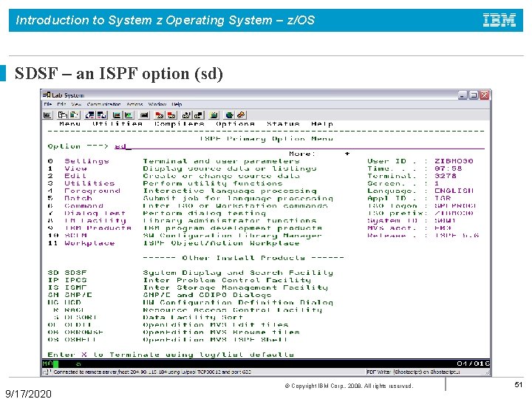Click the globe support toolbar icon
Image resolution: width=532 pixels, height=399 pixels.
click(x=229, y=115)
